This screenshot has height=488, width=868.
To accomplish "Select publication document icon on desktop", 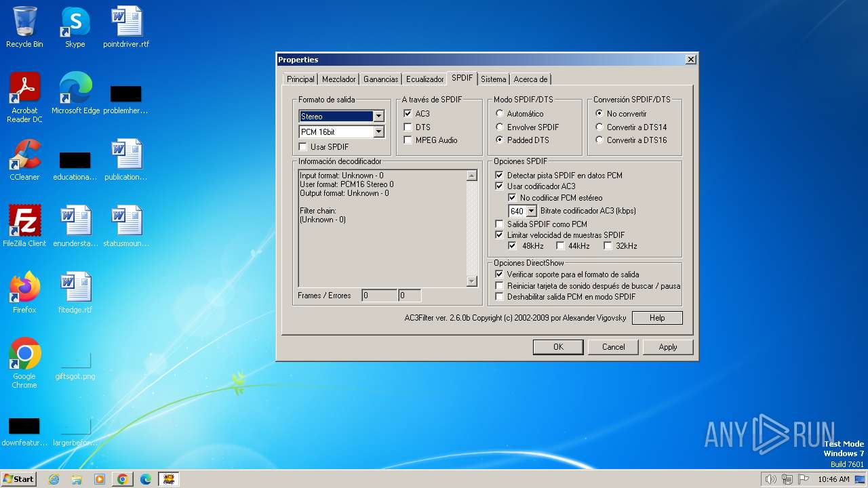I will click(x=126, y=161).
